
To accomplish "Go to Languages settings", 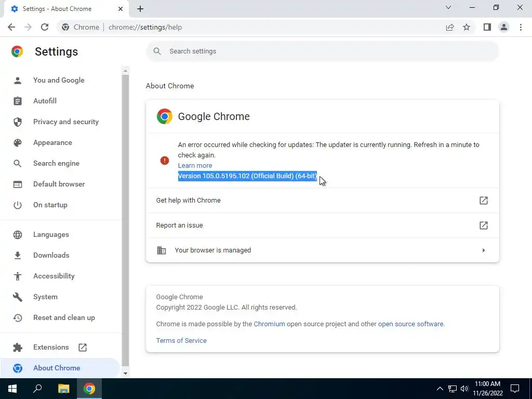I will click(x=51, y=234).
